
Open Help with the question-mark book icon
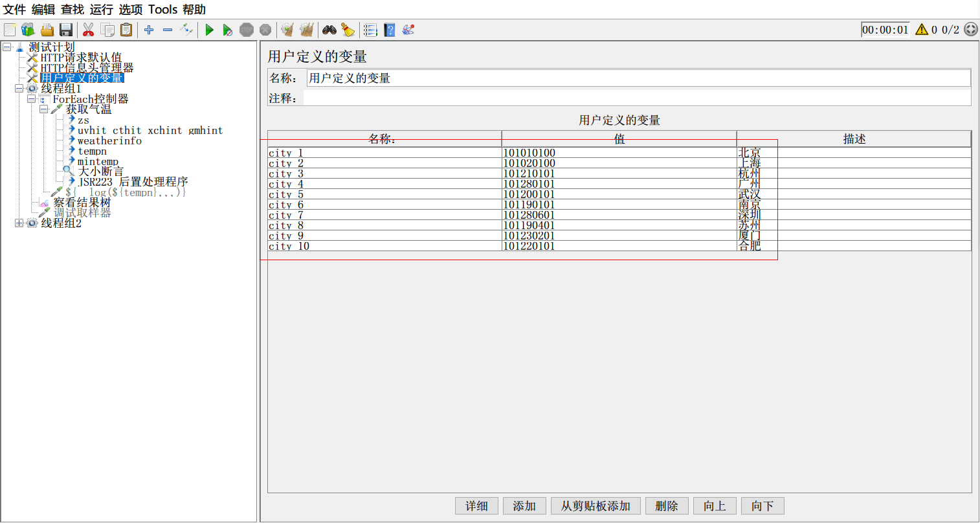389,30
